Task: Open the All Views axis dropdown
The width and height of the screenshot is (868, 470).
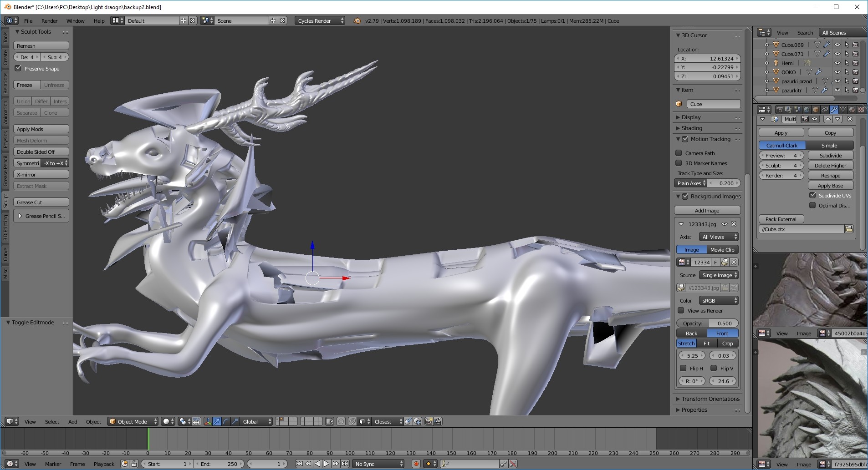Action: 719,237
